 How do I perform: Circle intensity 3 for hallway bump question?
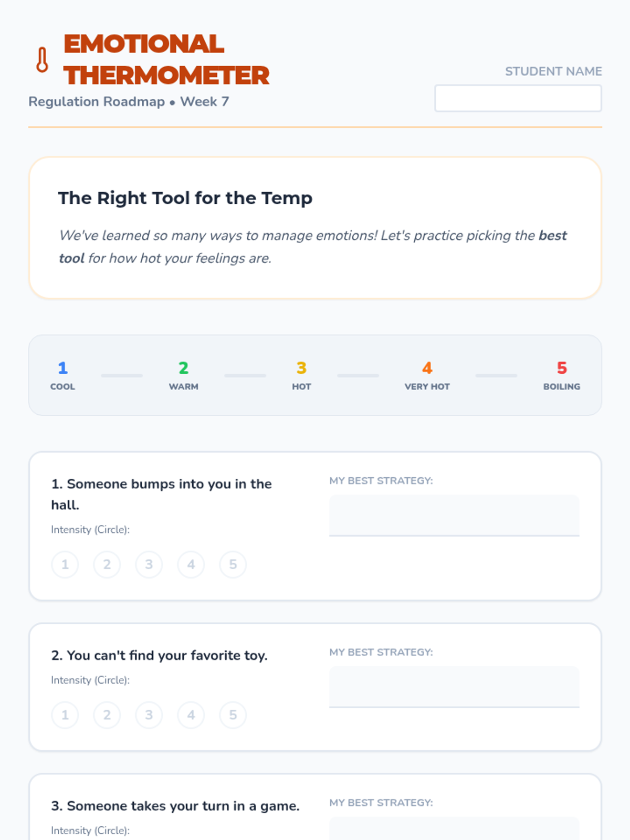pyautogui.click(x=149, y=564)
